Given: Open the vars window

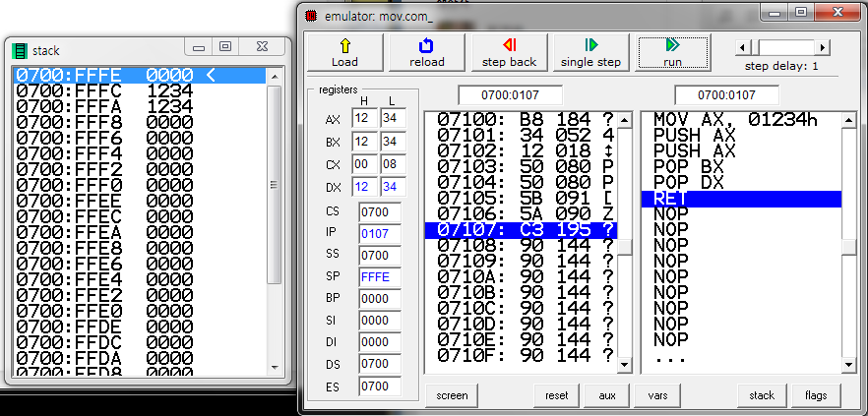Looking at the screenshot, I should tap(657, 395).
